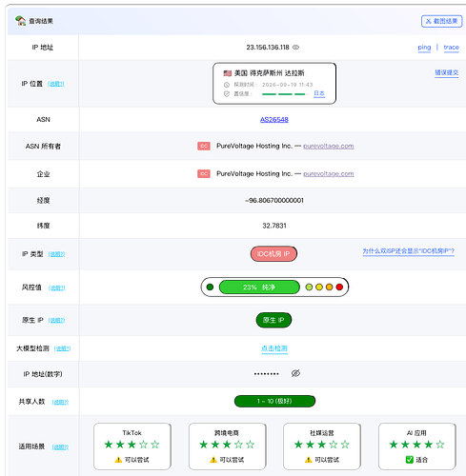This screenshot has width=466, height=476.
Task: Click the green 原生 IP badge
Action: click(274, 320)
